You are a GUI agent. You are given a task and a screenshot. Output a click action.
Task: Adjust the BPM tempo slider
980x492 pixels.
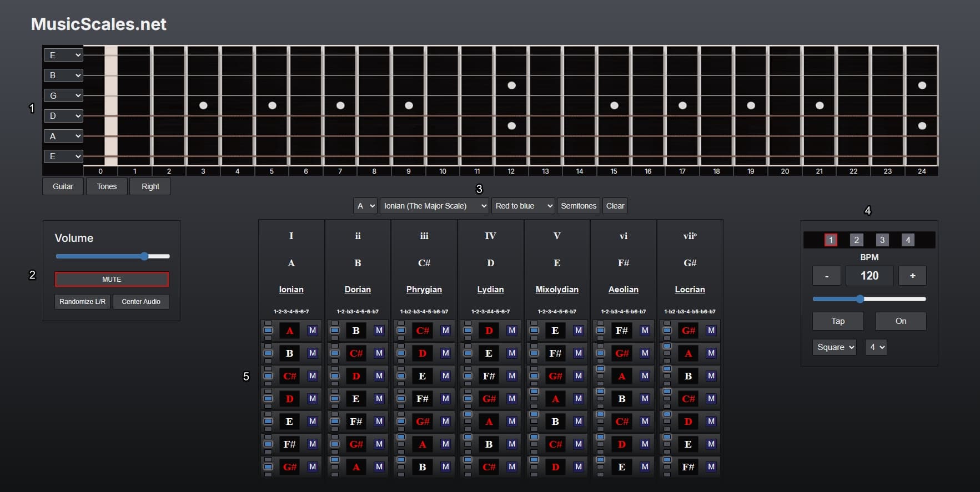(x=869, y=299)
